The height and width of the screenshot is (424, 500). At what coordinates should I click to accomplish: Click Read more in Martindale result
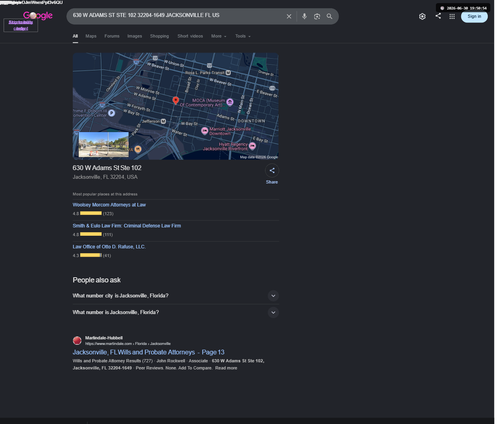(226, 368)
